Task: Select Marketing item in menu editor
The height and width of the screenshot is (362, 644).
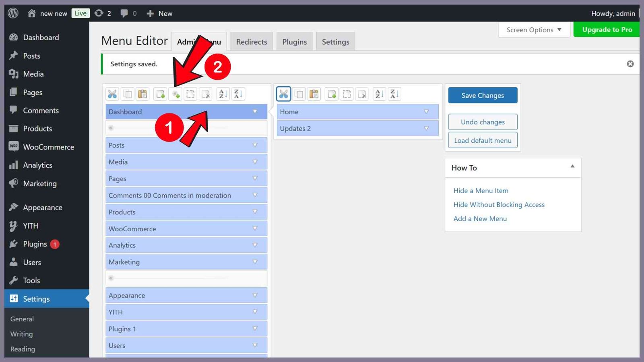Action: pos(186,262)
